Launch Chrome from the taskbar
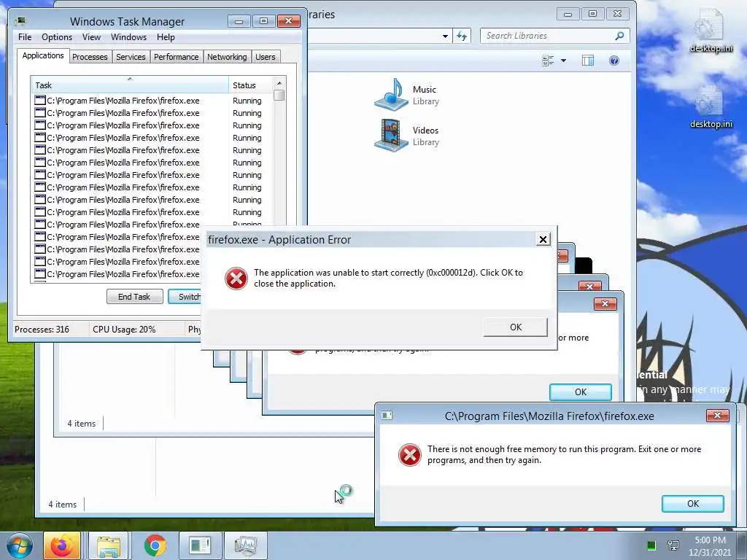Viewport: 747px width, 560px height. (155, 545)
